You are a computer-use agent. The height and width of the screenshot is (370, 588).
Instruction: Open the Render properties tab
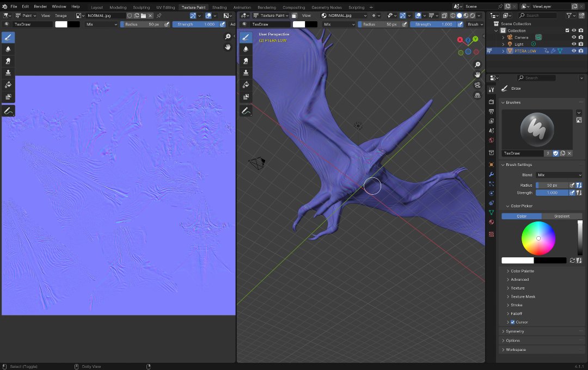pos(491,102)
